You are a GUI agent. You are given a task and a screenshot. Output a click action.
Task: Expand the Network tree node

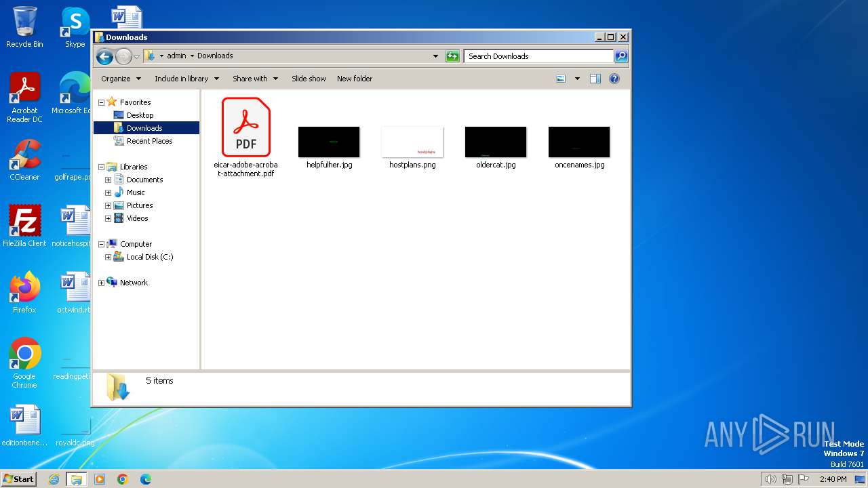(x=102, y=283)
